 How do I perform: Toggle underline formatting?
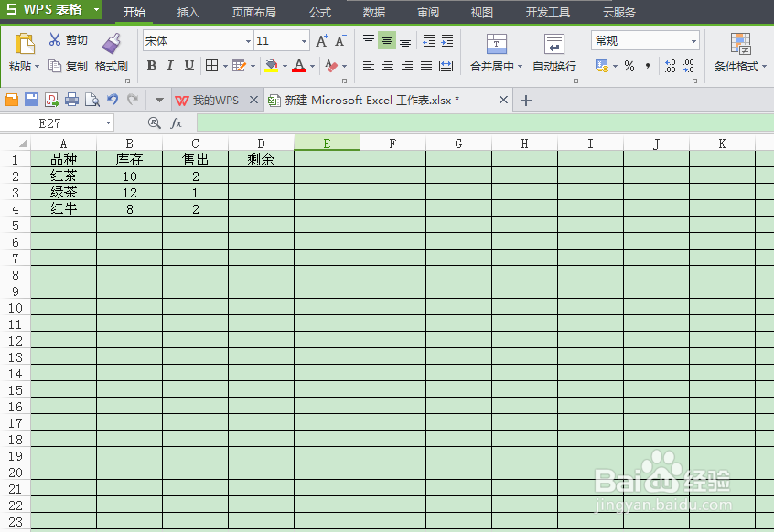[189, 66]
